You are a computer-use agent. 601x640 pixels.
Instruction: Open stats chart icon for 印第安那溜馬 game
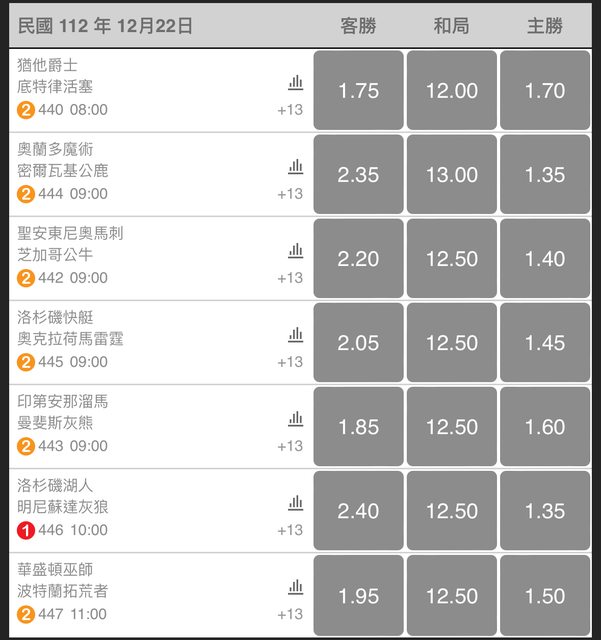(296, 419)
